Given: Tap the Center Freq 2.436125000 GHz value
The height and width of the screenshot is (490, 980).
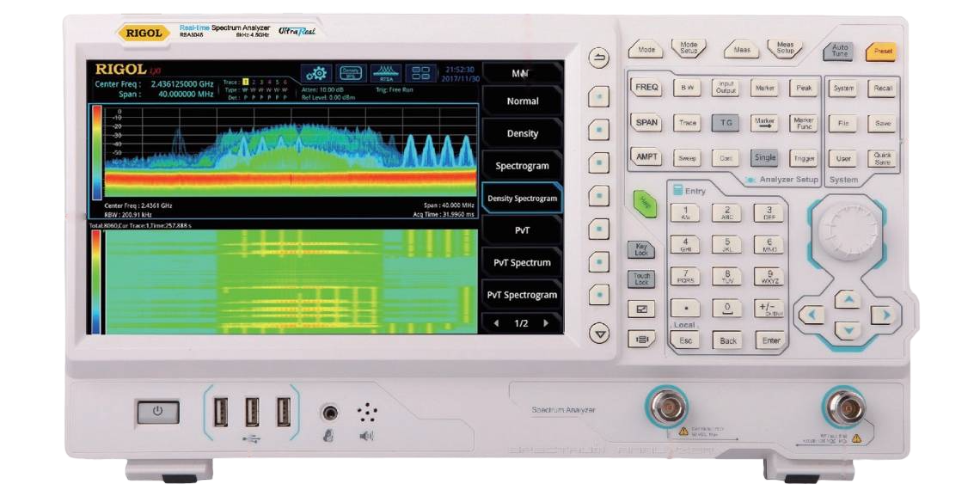Looking at the screenshot, I should tap(182, 83).
